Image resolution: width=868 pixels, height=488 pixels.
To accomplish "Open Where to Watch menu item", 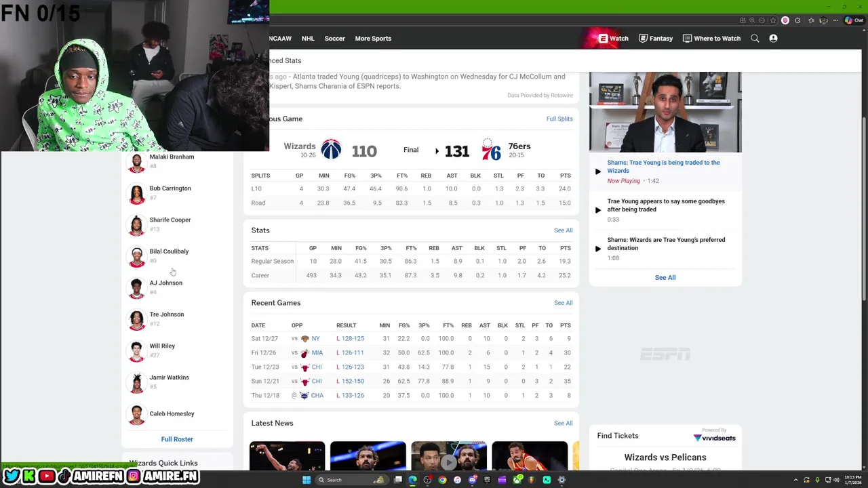I will pyautogui.click(x=711, y=39).
